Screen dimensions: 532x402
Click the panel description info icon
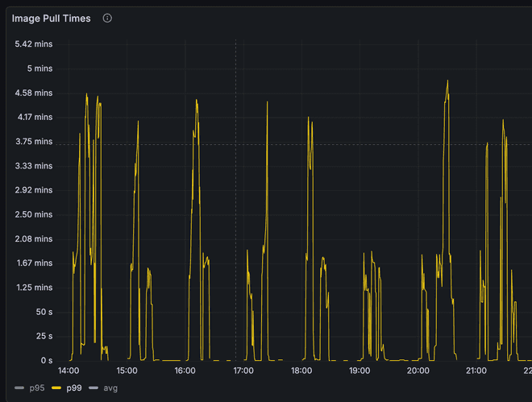[x=107, y=18]
